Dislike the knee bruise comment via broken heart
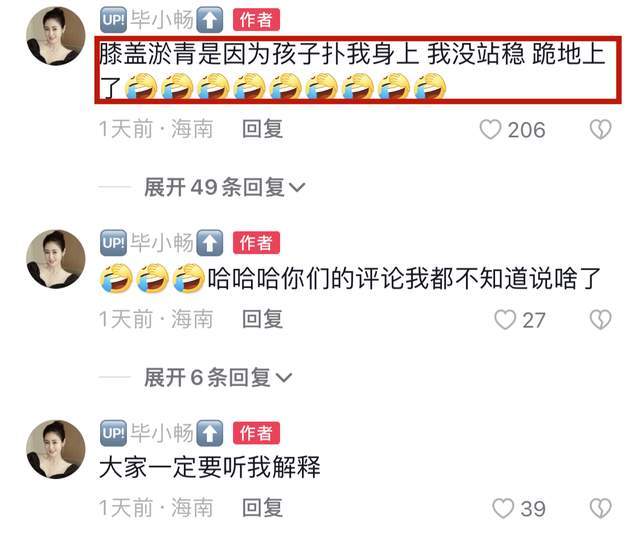640x537 pixels. 600,130
